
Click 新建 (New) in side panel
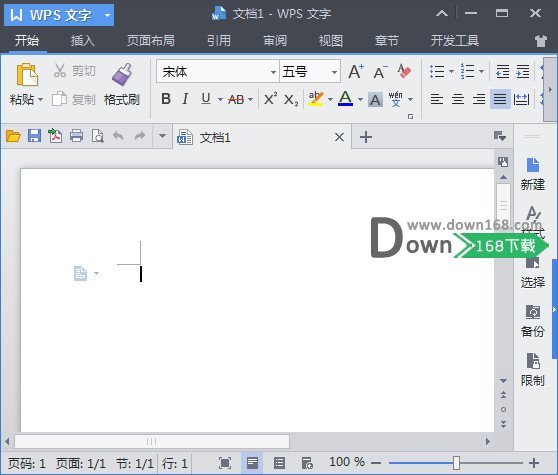coord(532,174)
